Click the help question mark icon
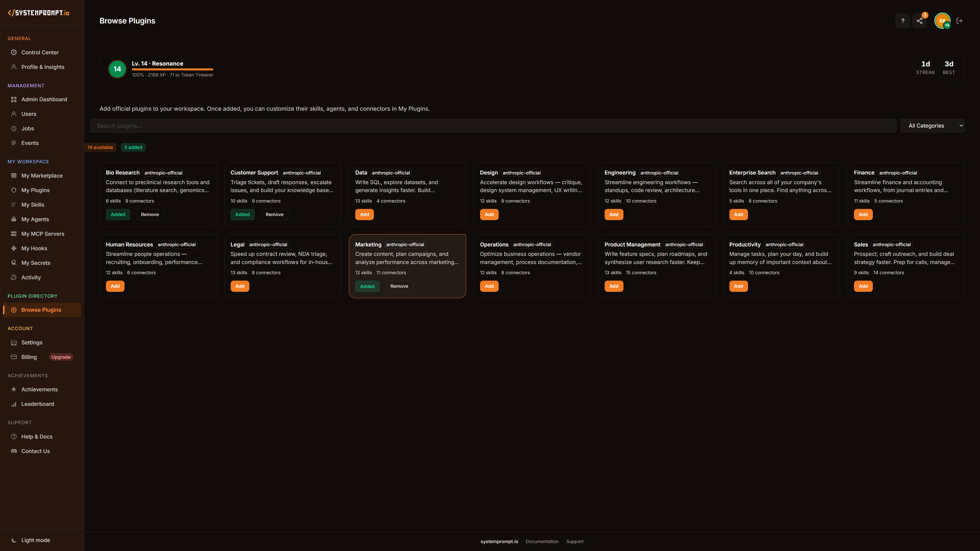The width and height of the screenshot is (980, 551). click(x=902, y=20)
